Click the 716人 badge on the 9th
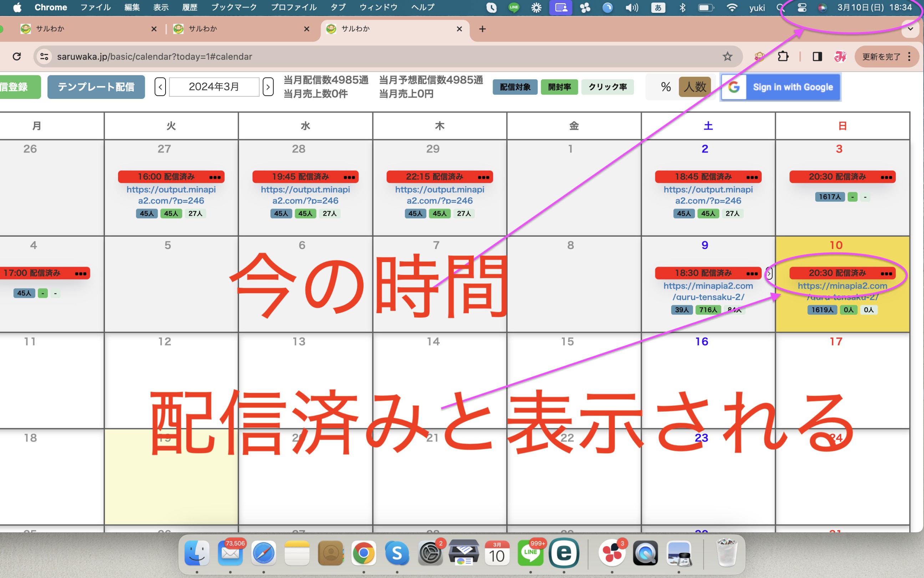The width and height of the screenshot is (924, 578). coord(708,310)
